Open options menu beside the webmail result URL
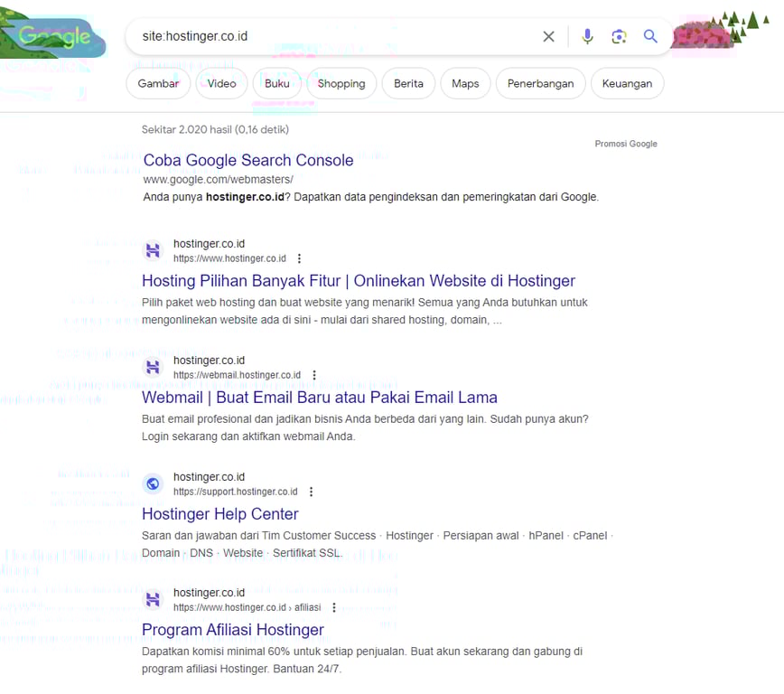Viewport: 784px width, 694px height. click(x=313, y=375)
